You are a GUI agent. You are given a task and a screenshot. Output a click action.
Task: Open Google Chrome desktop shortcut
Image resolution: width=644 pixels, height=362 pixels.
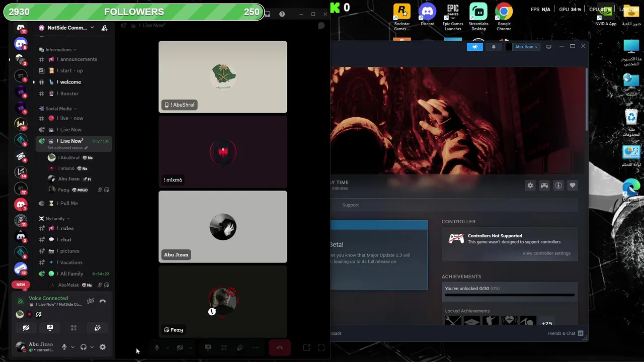(504, 18)
